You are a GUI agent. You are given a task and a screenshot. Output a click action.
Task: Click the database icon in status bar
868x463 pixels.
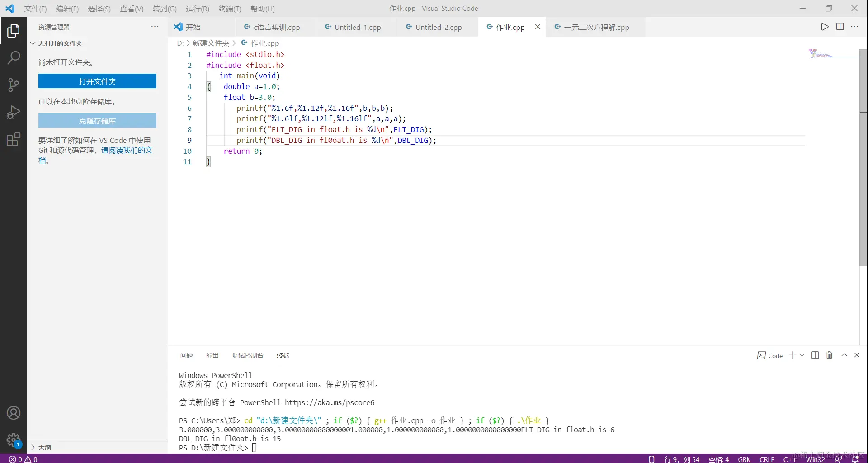pyautogui.click(x=651, y=459)
